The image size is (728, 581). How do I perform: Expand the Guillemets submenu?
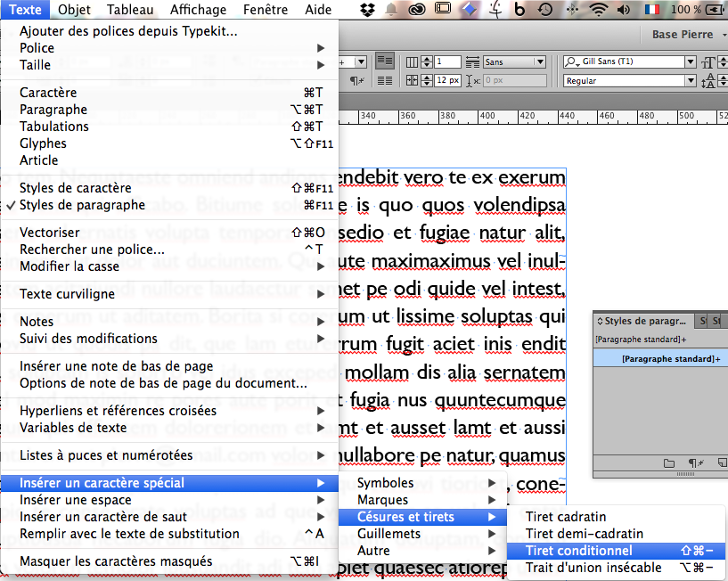(422, 534)
